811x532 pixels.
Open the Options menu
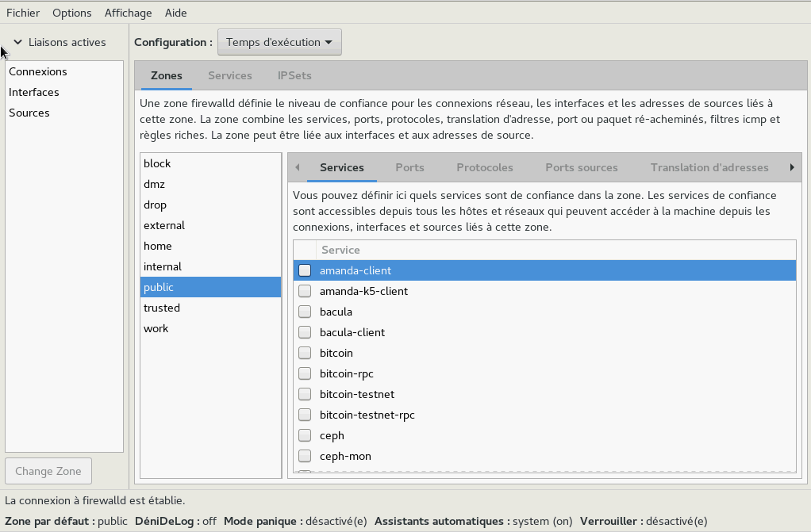(72, 13)
